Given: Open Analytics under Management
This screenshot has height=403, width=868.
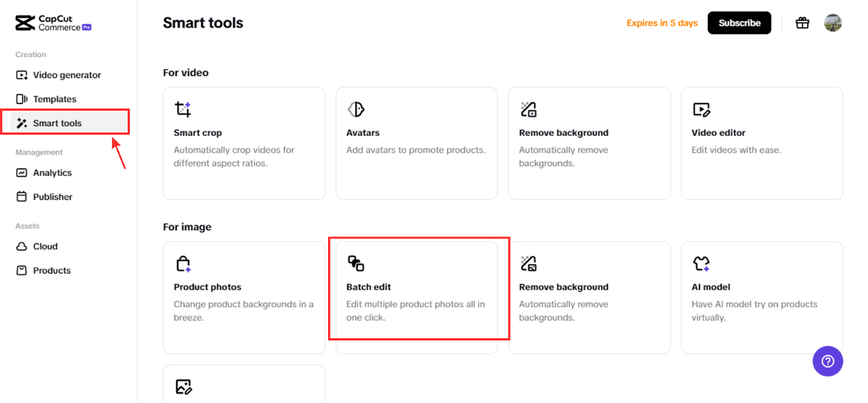Looking at the screenshot, I should click(52, 172).
